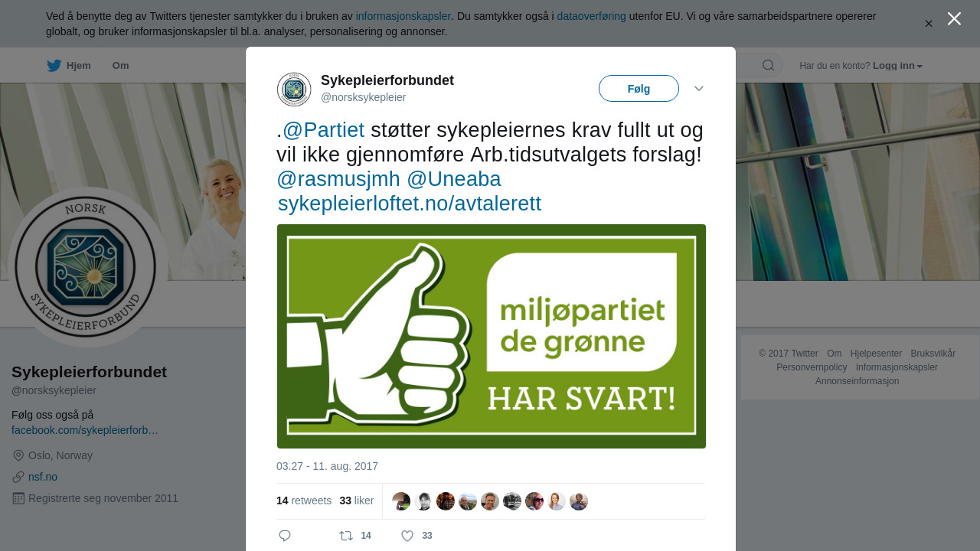Viewport: 980px width, 551px height.
Task: Open Sykepleierforbundet avatar in tweet header
Action: [294, 90]
